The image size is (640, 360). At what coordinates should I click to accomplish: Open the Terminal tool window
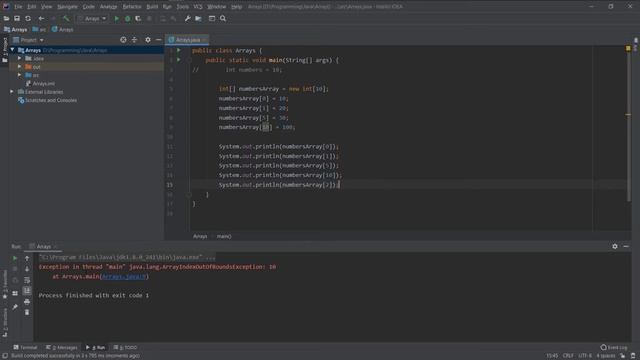pos(25,347)
